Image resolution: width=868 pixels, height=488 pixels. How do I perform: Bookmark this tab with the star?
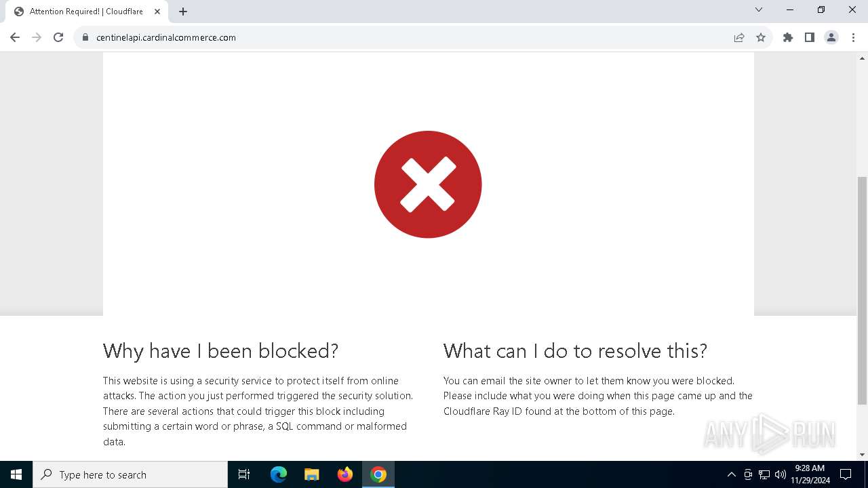click(x=761, y=37)
